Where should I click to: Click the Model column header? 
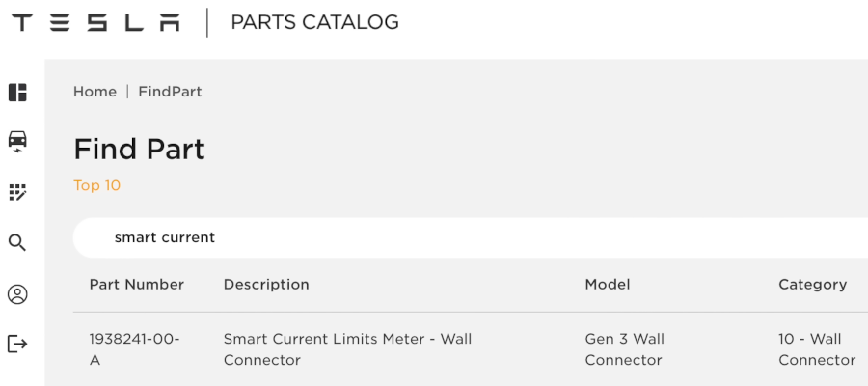(608, 285)
